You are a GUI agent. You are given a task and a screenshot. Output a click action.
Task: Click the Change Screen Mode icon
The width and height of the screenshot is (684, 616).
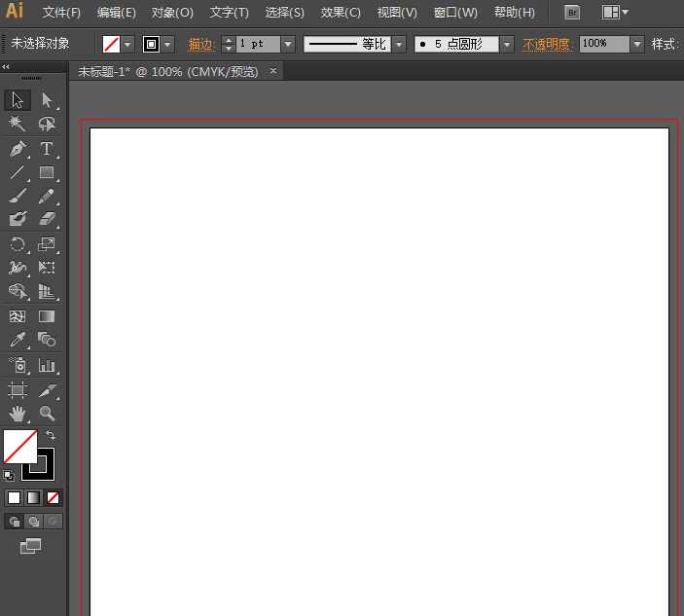pyautogui.click(x=30, y=546)
